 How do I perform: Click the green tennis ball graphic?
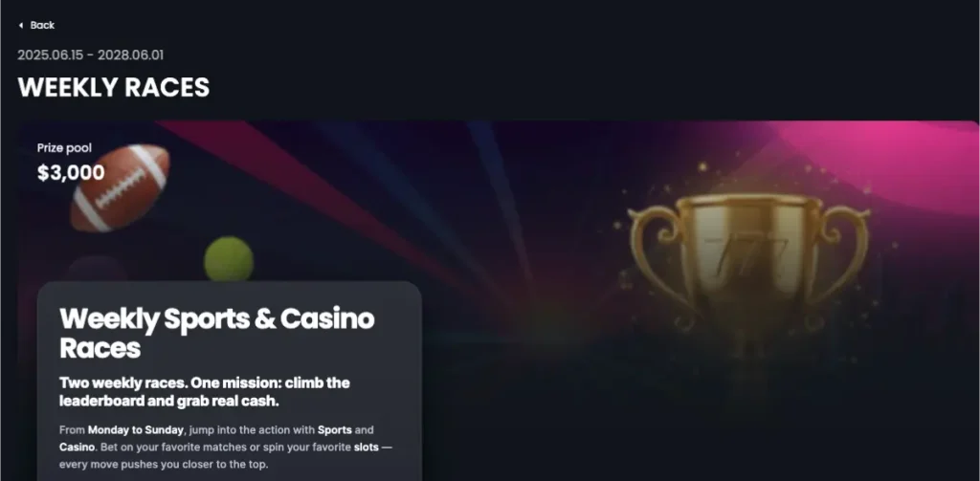[x=229, y=258]
